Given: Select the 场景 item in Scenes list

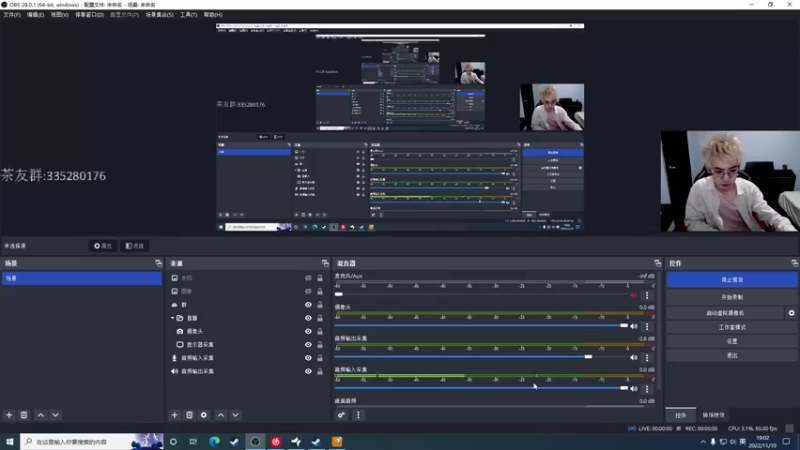Looking at the screenshot, I should tap(82, 279).
